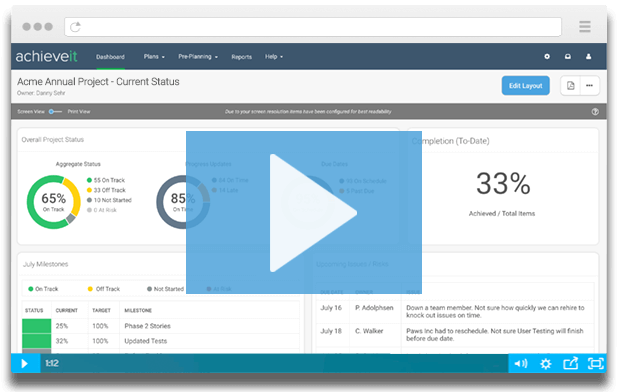617x392 pixels.
Task: Toggle the On Track filter in July Milestones
Action: click(x=43, y=289)
